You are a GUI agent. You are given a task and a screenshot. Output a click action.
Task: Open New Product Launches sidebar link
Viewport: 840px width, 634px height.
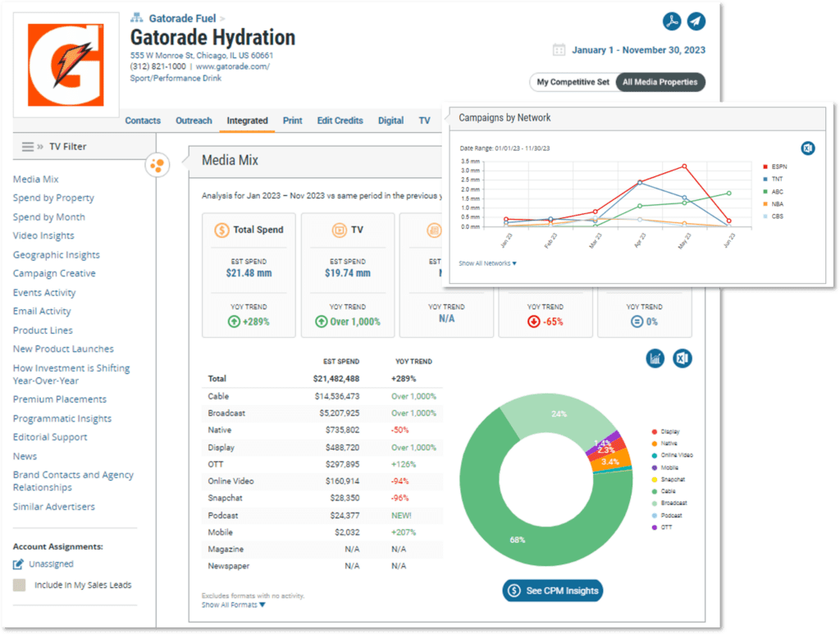[63, 349]
